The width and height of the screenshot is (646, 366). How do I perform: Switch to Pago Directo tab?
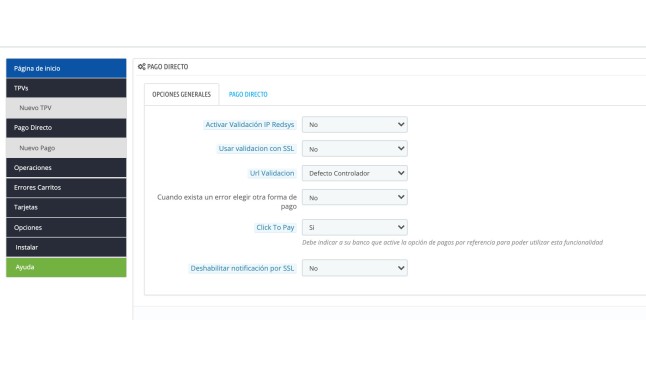(x=248, y=94)
